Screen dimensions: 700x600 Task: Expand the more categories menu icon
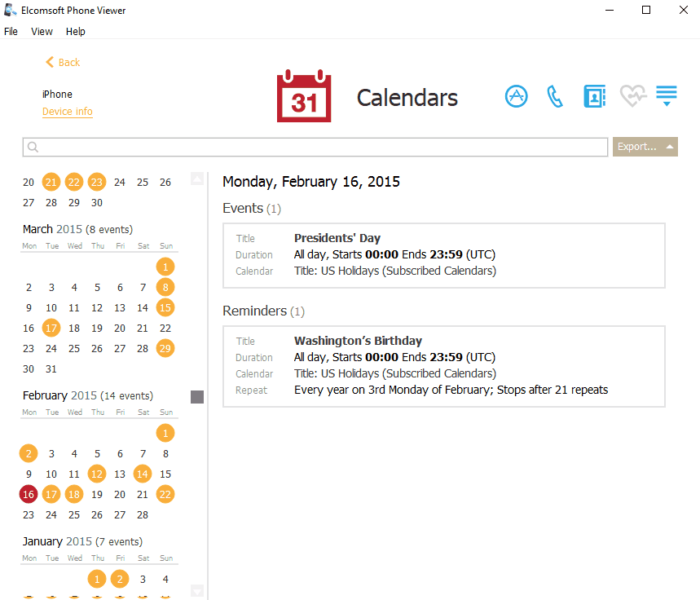[667, 96]
